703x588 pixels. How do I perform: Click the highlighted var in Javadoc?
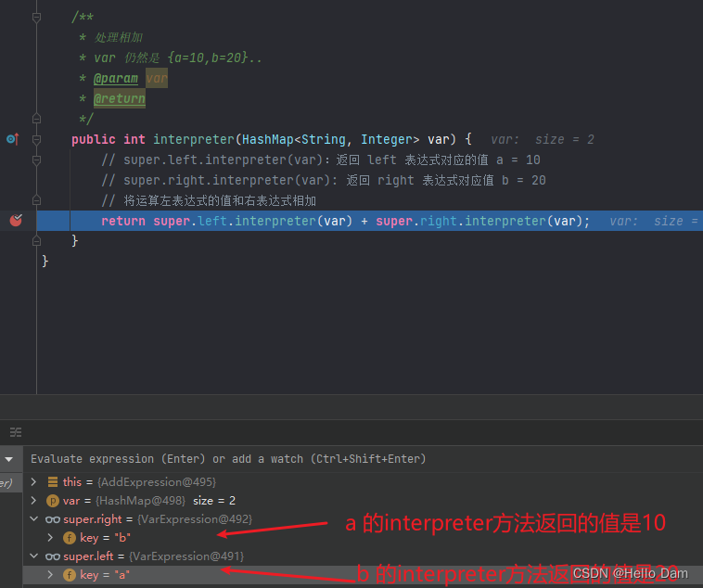[157, 79]
